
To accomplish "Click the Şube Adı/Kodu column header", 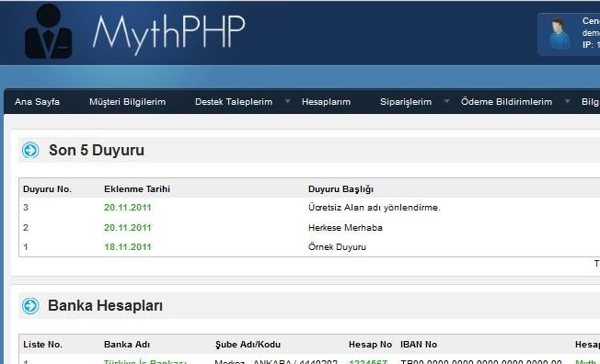I will [248, 345].
